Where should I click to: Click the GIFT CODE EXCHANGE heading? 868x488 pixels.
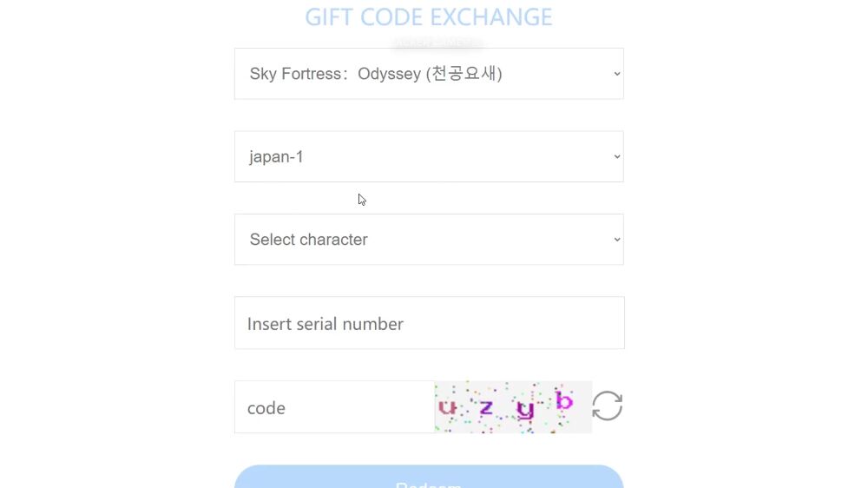[x=428, y=17]
